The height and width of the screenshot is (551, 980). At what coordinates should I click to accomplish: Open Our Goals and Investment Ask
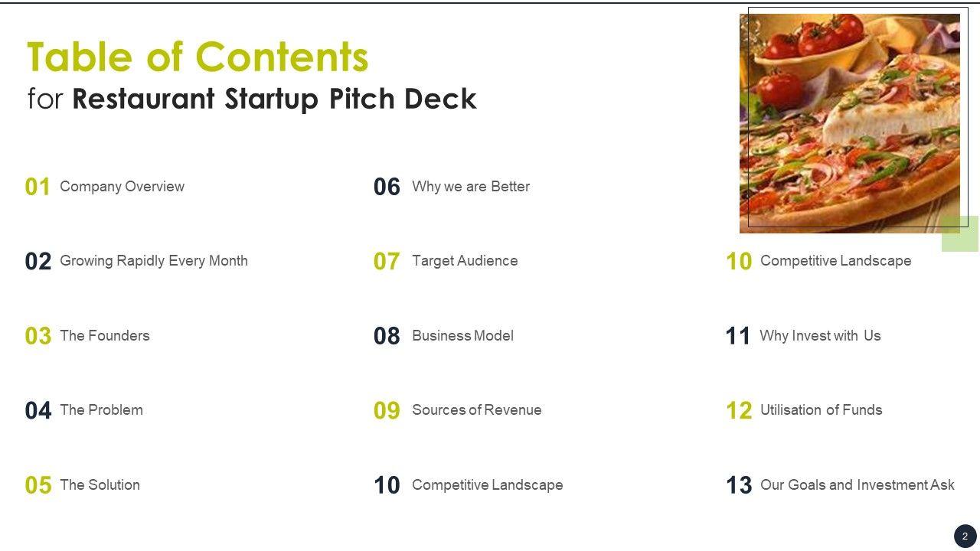857,484
